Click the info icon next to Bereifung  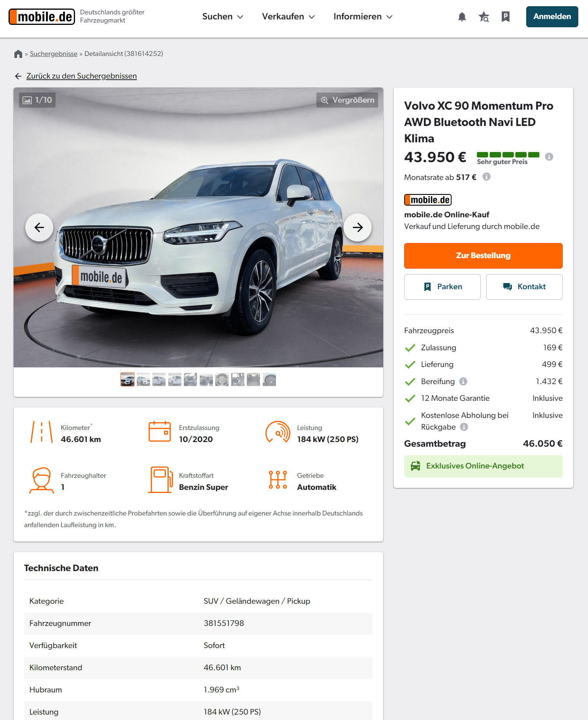point(463,381)
